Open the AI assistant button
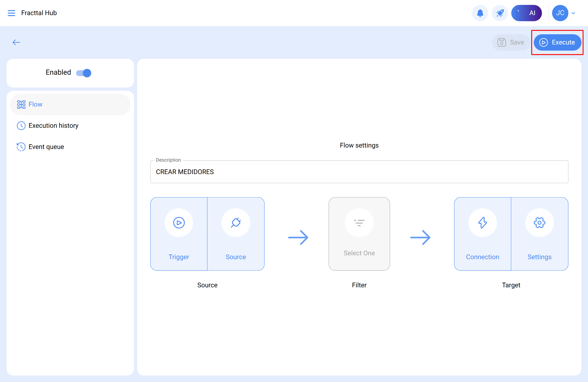The image size is (588, 382). (x=526, y=13)
